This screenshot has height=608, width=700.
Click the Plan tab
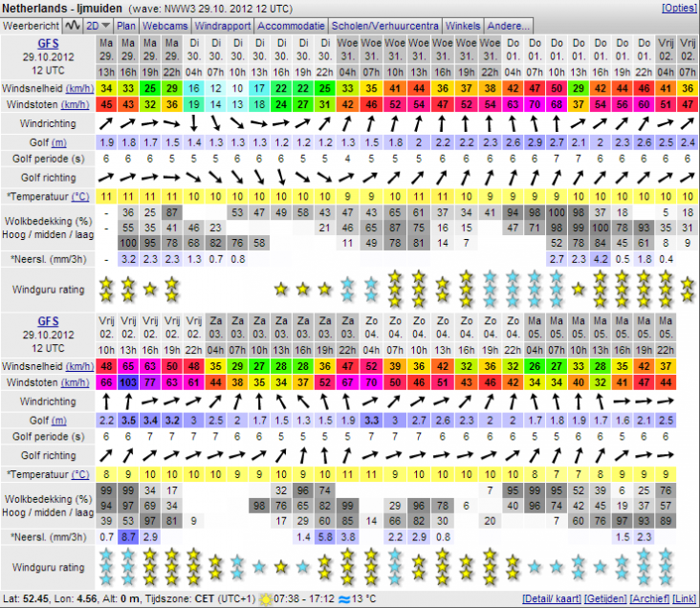coord(126,25)
